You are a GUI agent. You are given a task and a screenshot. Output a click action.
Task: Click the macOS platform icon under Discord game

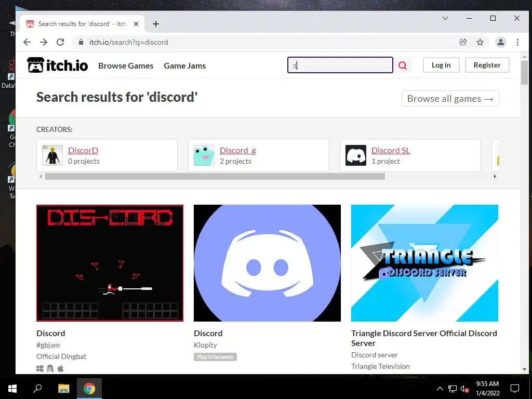(x=60, y=368)
